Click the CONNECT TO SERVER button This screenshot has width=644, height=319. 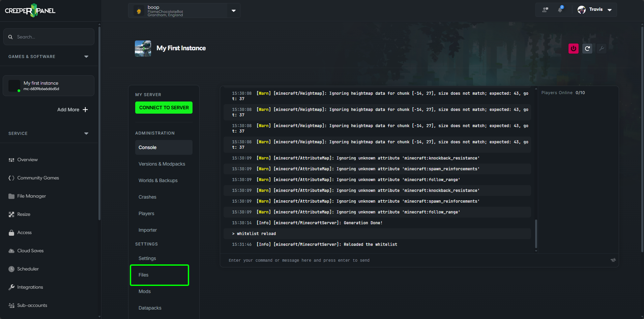164,108
